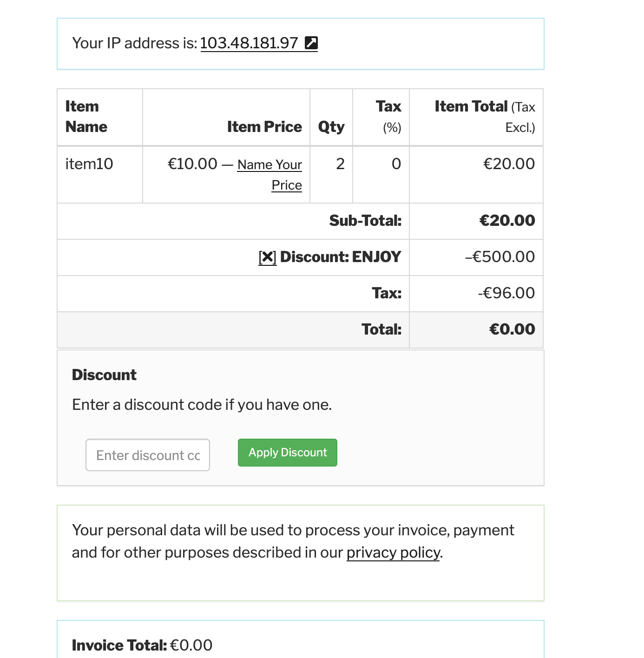Remove the ENJOY discount via the [X] icon
644x658 pixels.
point(267,257)
